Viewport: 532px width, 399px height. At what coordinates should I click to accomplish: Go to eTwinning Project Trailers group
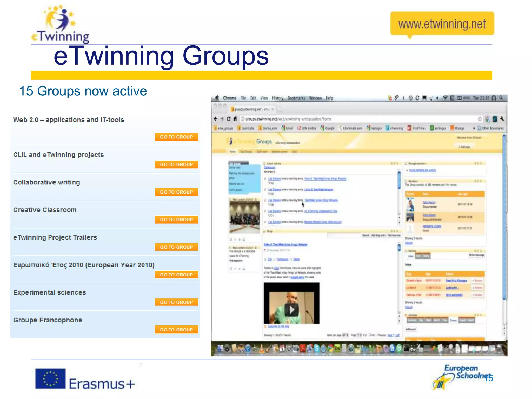click(176, 247)
